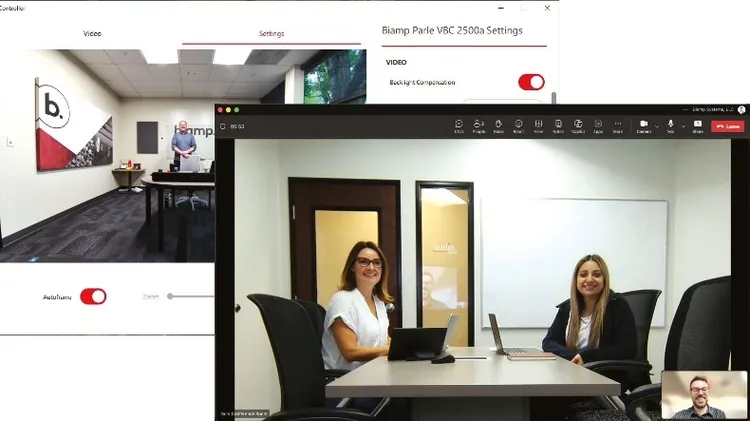Click the Raise hand icon
The image size is (750, 421).
pyautogui.click(x=498, y=126)
